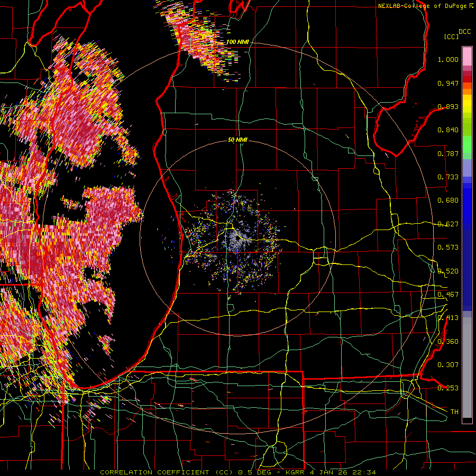Select the 0.360 scale value
The height and width of the screenshot is (476, 476).
[448, 342]
